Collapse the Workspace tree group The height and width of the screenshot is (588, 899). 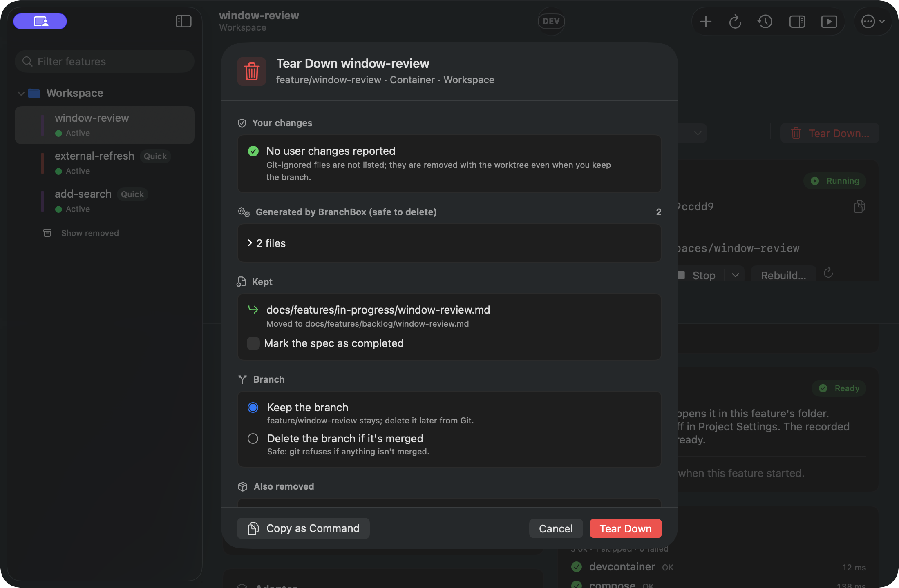coord(21,94)
